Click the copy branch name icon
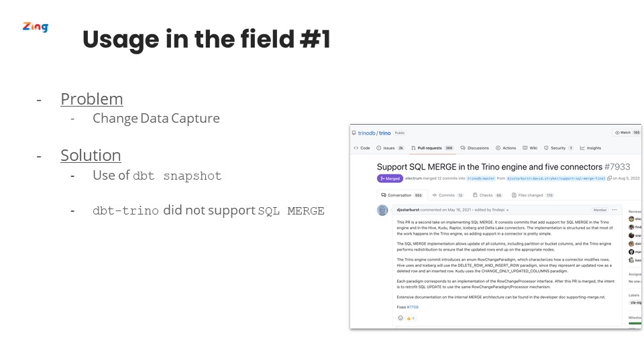Viewport: 644px width, 362px height. click(x=610, y=178)
